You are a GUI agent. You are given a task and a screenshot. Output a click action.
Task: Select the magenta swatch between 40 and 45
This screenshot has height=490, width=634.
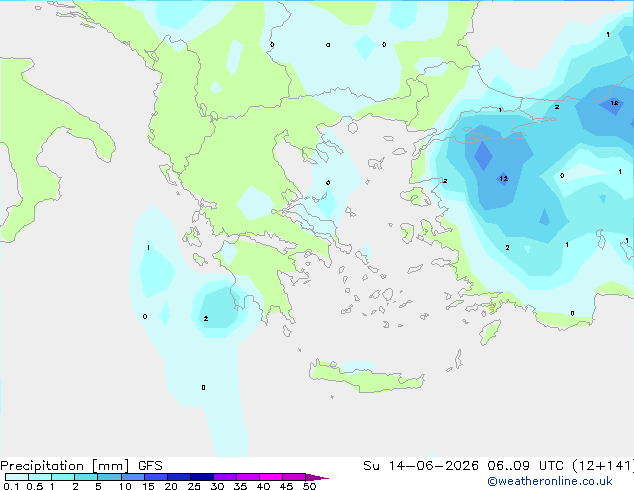[271, 477]
